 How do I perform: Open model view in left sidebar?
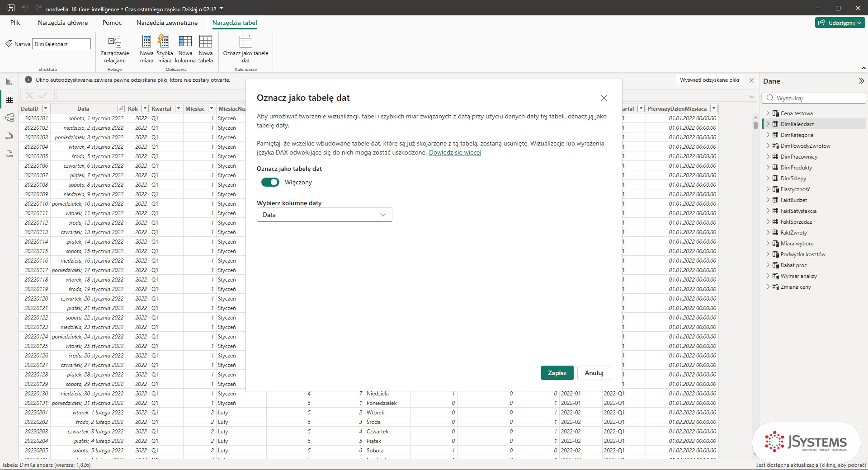pos(9,117)
